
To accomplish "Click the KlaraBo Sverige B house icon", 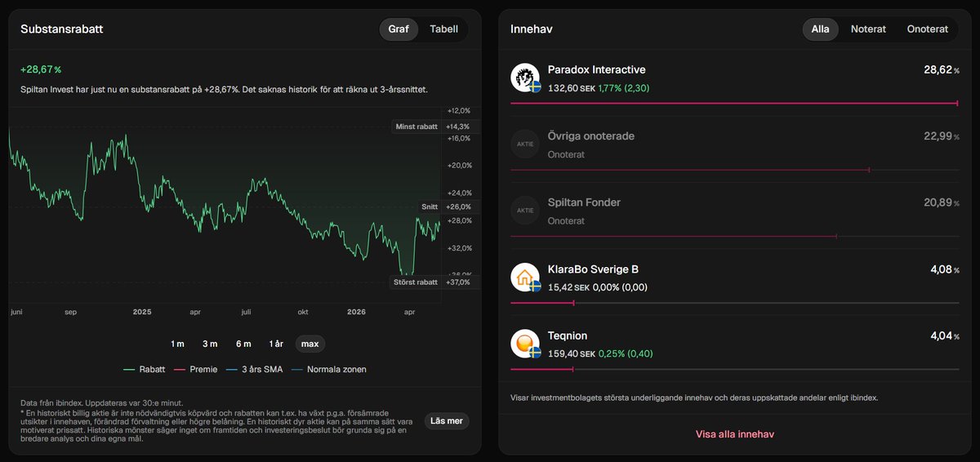I will pyautogui.click(x=526, y=278).
